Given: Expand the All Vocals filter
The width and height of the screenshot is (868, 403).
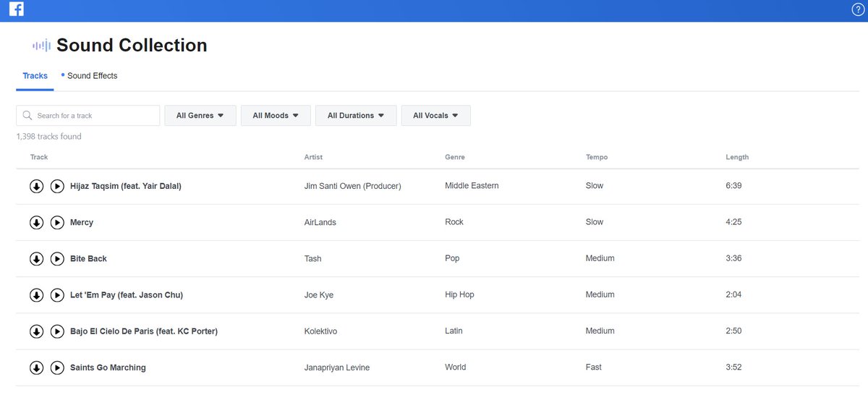Looking at the screenshot, I should 436,116.
